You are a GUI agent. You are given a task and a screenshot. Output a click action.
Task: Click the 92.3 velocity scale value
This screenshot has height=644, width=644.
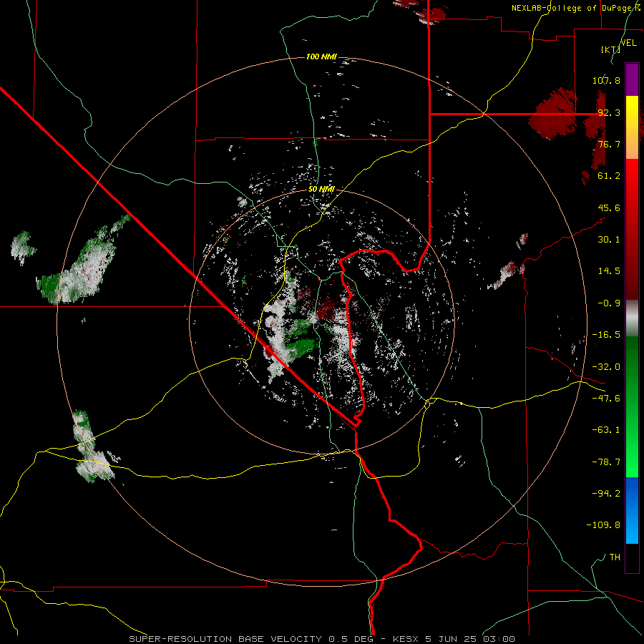click(x=609, y=112)
